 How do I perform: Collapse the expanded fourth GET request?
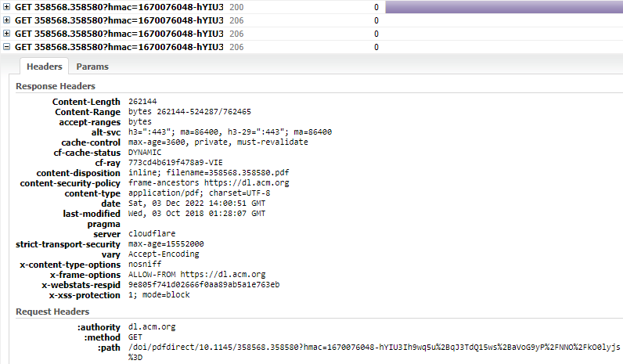point(7,47)
